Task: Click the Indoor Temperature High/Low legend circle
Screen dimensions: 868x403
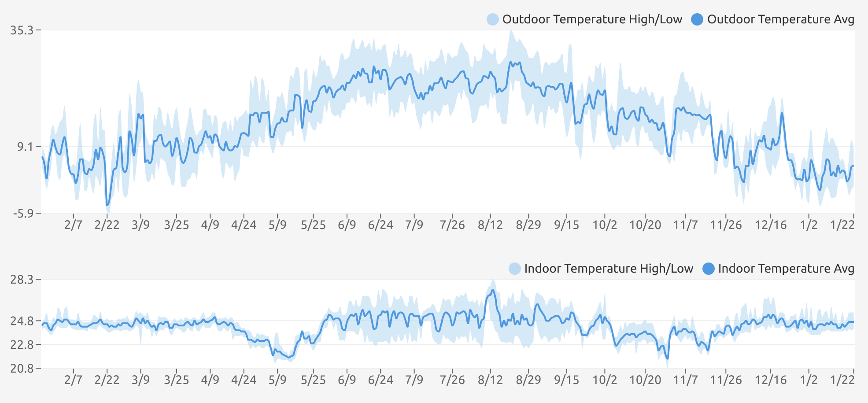Action: pyautogui.click(x=514, y=269)
